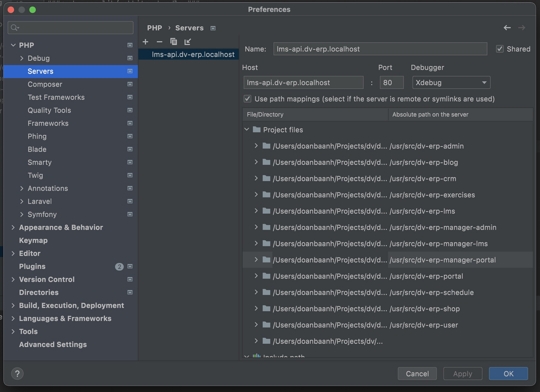Screen dimensions: 540x392
Task: Copy the selected server configuration
Action: (x=174, y=42)
